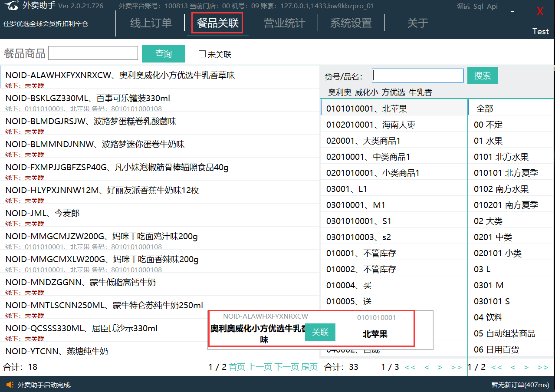555x392 pixels.
Task: Go to first page of goods list (<<)
Action: 410,367
